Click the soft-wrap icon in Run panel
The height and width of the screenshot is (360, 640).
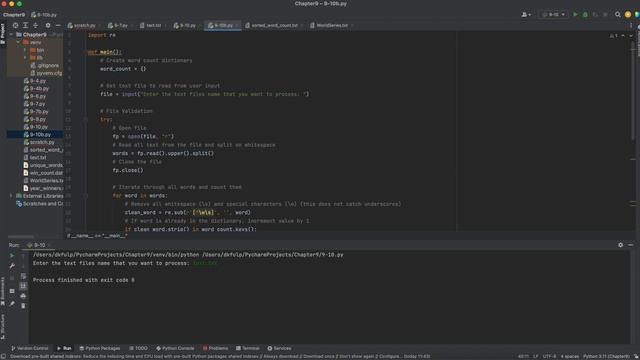coord(23,276)
